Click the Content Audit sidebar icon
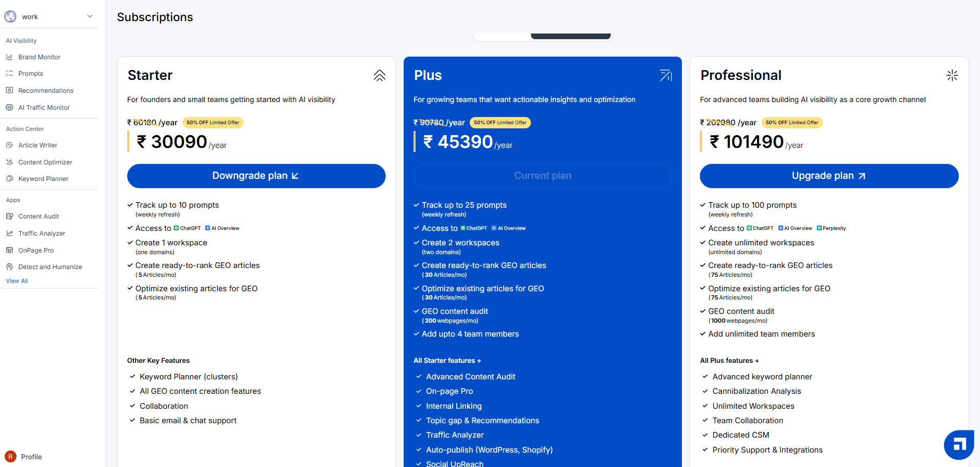 tap(9, 216)
